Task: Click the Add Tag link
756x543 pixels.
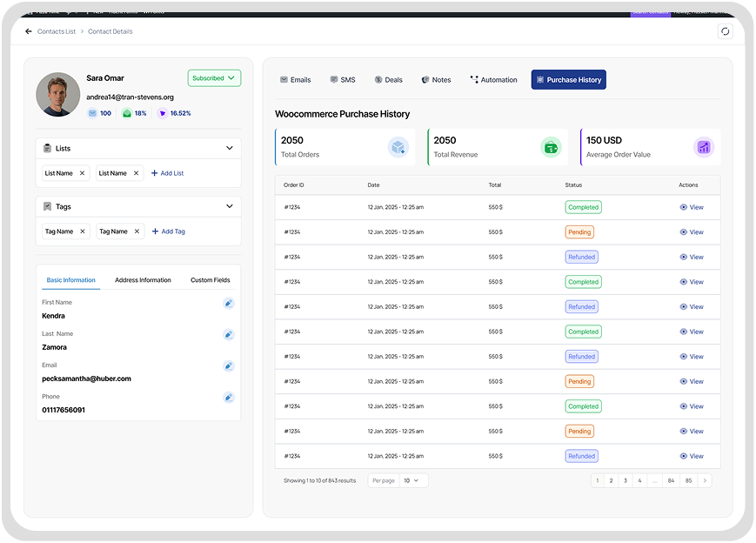Action: [x=168, y=231]
